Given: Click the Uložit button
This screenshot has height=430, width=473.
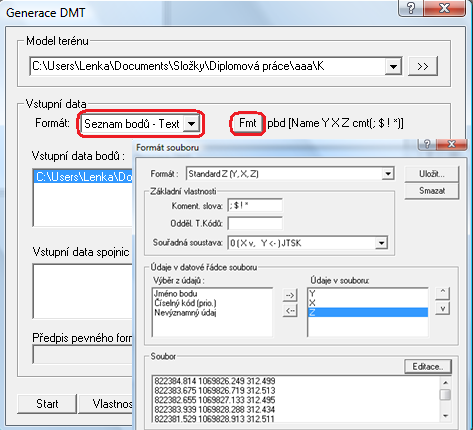Looking at the screenshot, I should tap(432, 174).
